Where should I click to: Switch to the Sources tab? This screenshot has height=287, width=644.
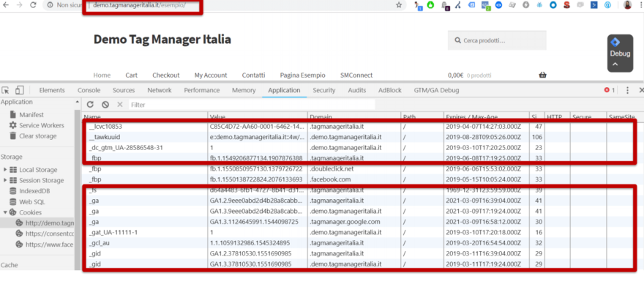tap(124, 91)
